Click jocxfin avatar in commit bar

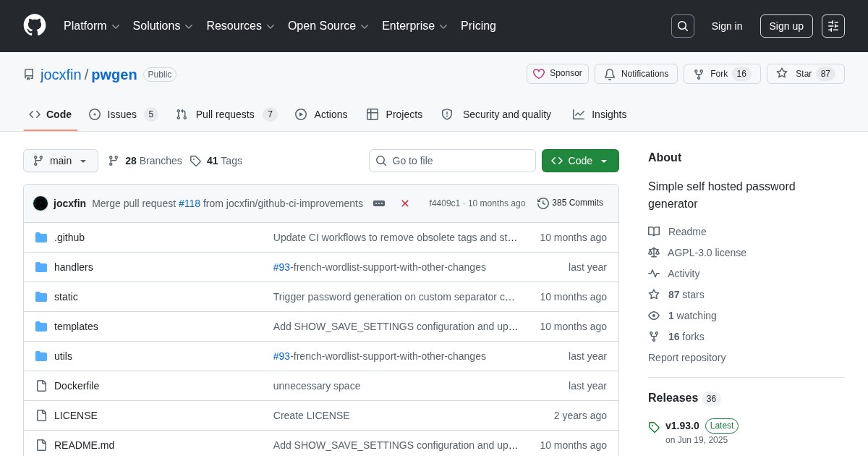pyautogui.click(x=41, y=203)
